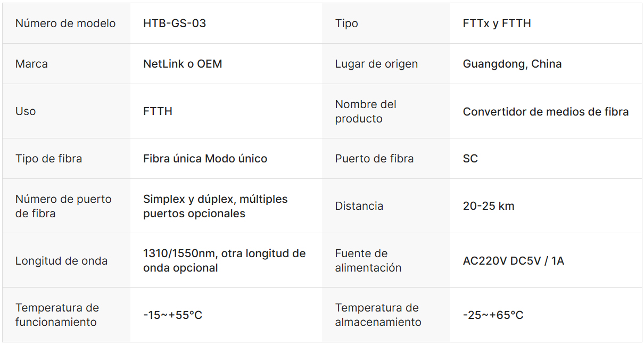This screenshot has width=644, height=344.
Task: Select the 'Uso' label cell
Action: tap(26, 111)
